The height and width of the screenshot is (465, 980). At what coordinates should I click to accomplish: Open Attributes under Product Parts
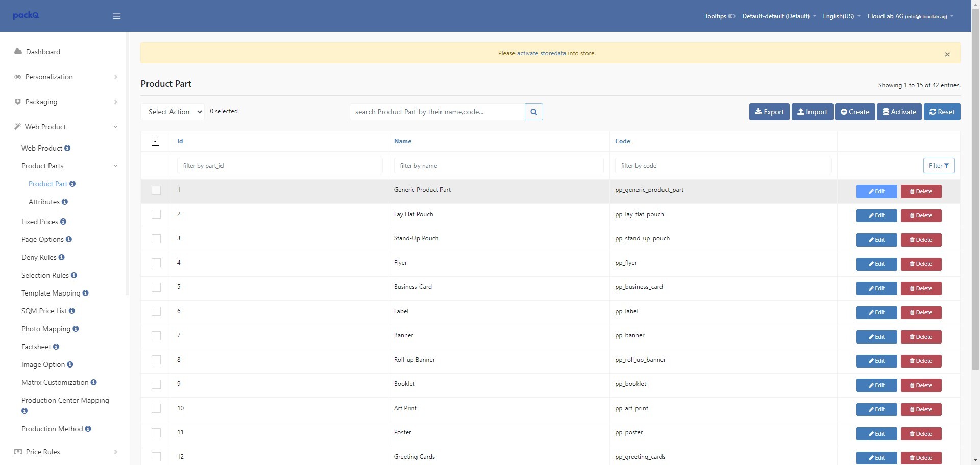[44, 202]
